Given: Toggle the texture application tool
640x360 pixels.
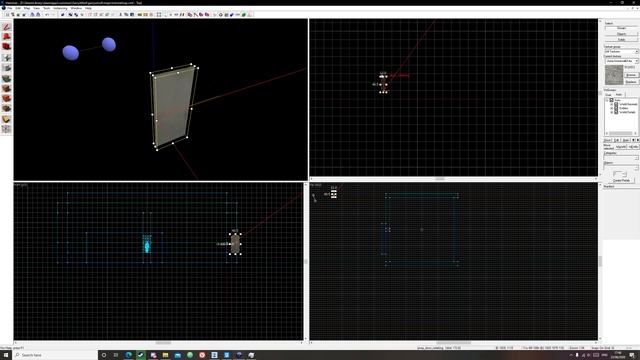Looking at the screenshot, I should [x=6, y=78].
